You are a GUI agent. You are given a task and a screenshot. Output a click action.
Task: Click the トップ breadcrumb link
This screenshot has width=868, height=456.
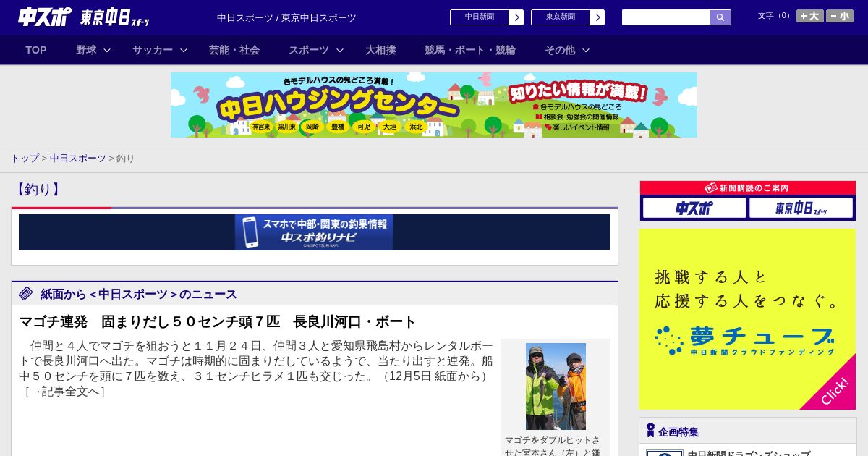(25, 158)
